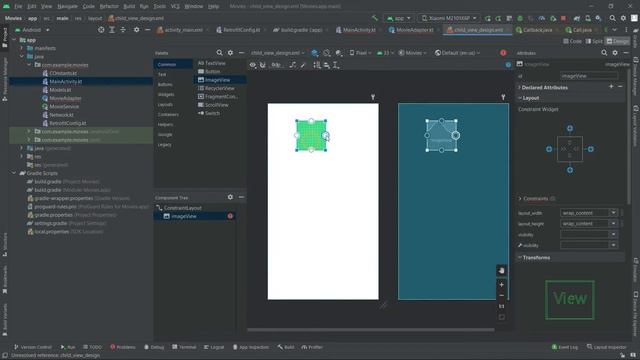The width and height of the screenshot is (640, 360).
Task: Minimize the Palette panel
Action: click(x=241, y=53)
